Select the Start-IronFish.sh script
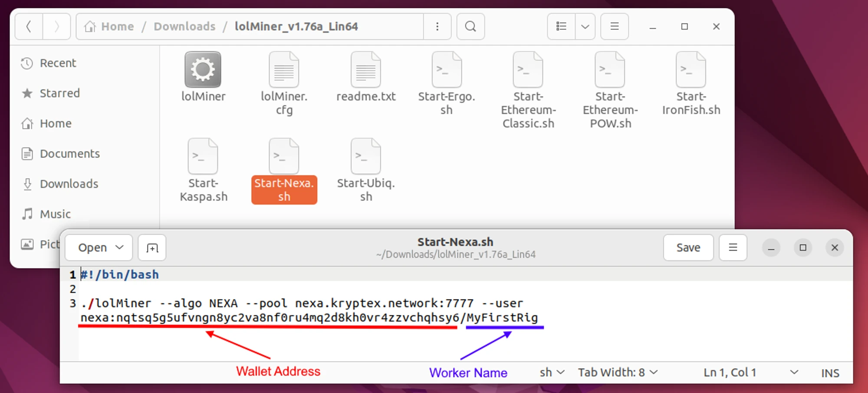This screenshot has height=393, width=868. tap(690, 70)
